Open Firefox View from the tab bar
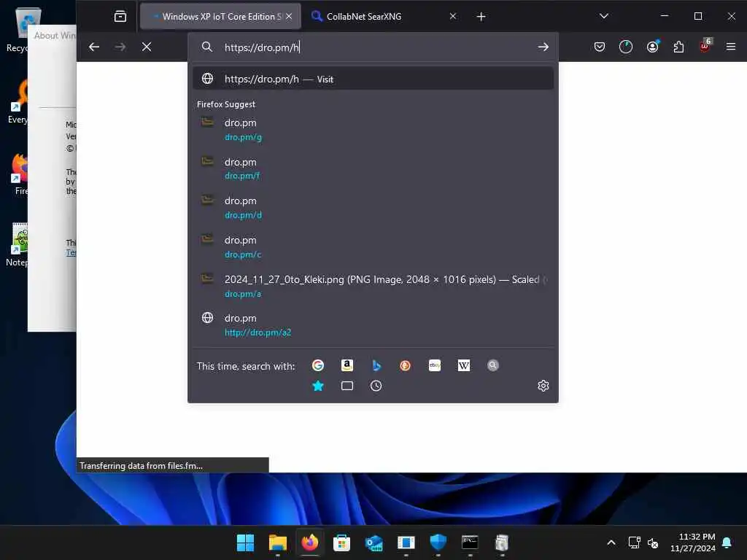Viewport: 747px width, 560px height. (120, 17)
